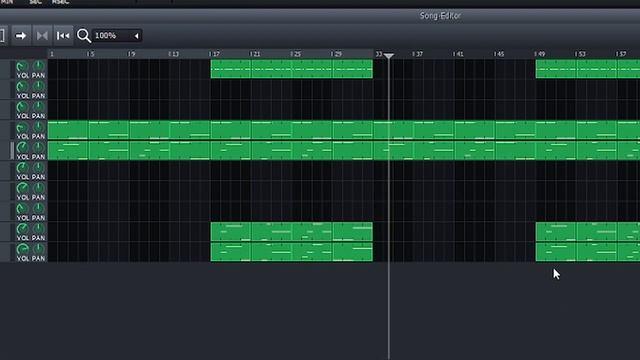
Task: Click bar 1 on the timeline ruler
Action: coord(52,54)
